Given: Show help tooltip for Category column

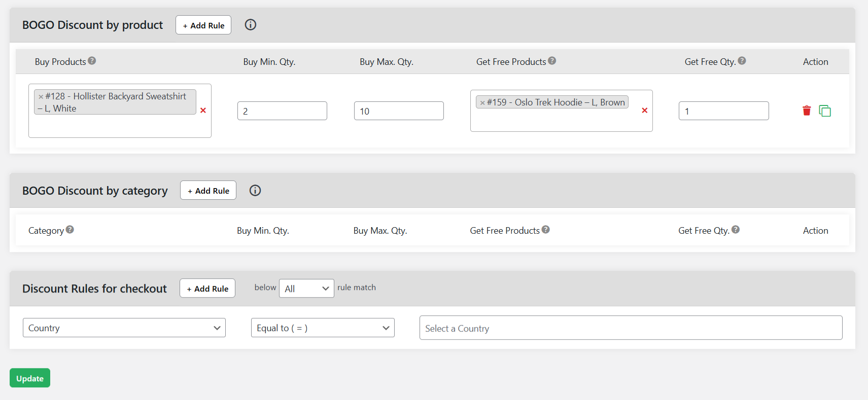Looking at the screenshot, I should click(x=70, y=230).
